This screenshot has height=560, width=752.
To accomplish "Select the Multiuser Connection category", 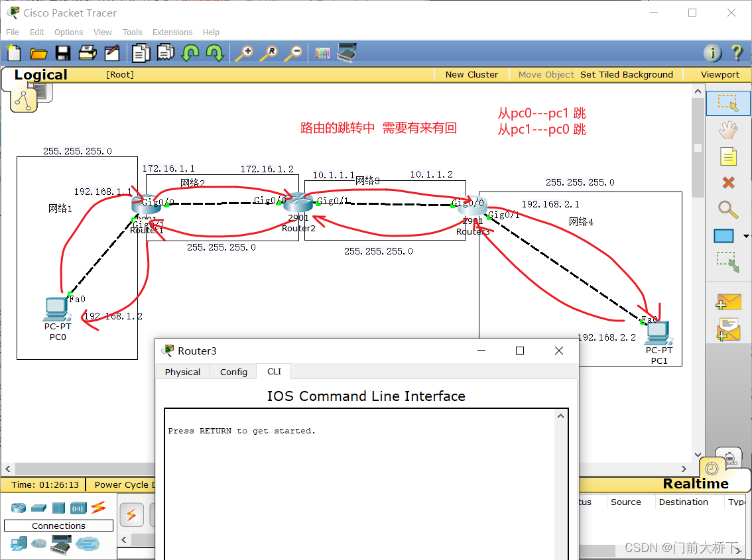I will tap(88, 543).
